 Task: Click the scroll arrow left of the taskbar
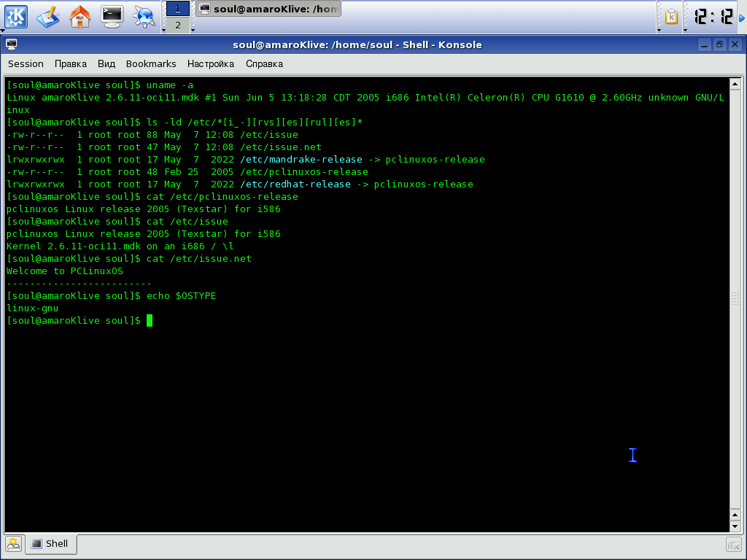click(x=193, y=30)
